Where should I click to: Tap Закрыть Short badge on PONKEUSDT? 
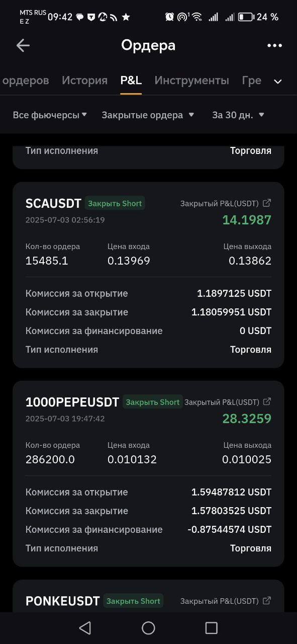tap(133, 601)
